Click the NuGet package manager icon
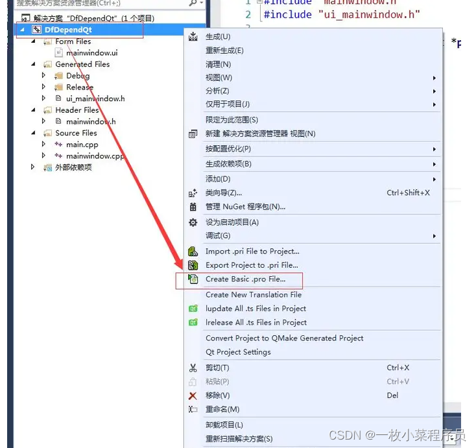Viewport: 476px width, 448px height. click(193, 207)
